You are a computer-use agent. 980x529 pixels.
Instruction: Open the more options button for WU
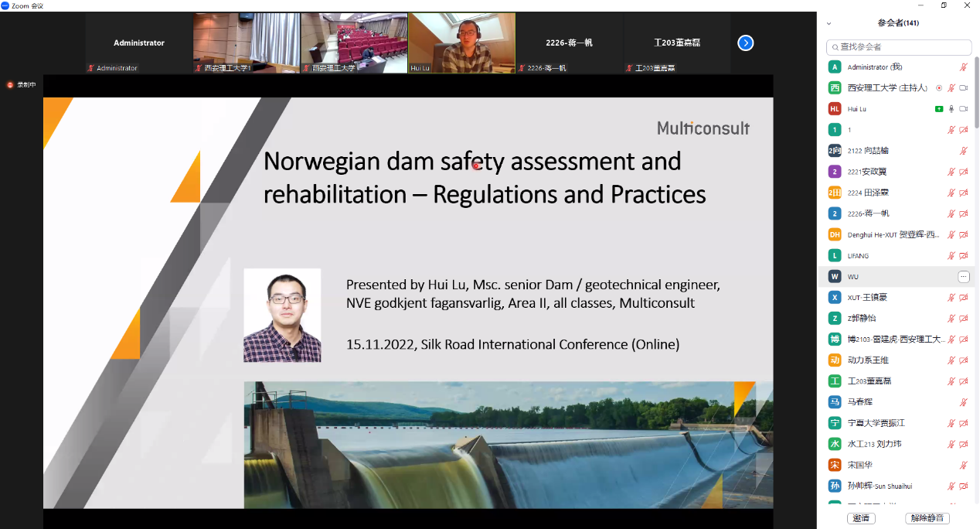tap(963, 277)
